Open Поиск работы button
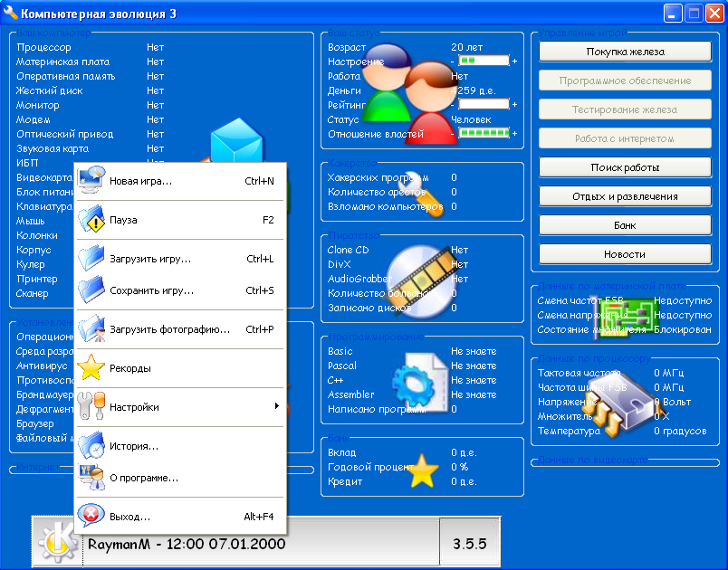The width and height of the screenshot is (728, 570). pyautogui.click(x=625, y=167)
